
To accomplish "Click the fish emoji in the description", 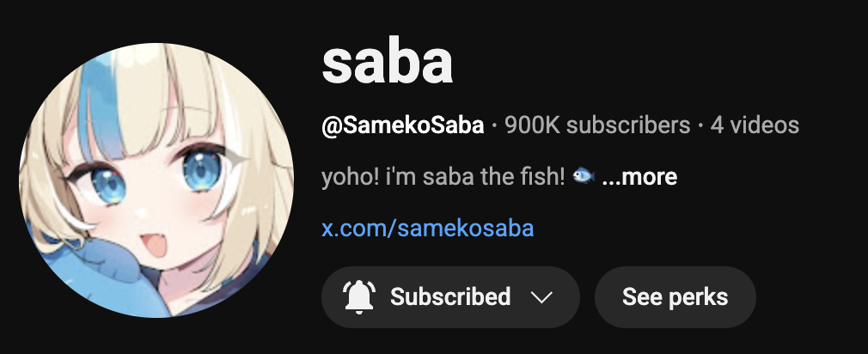I will pos(584,176).
